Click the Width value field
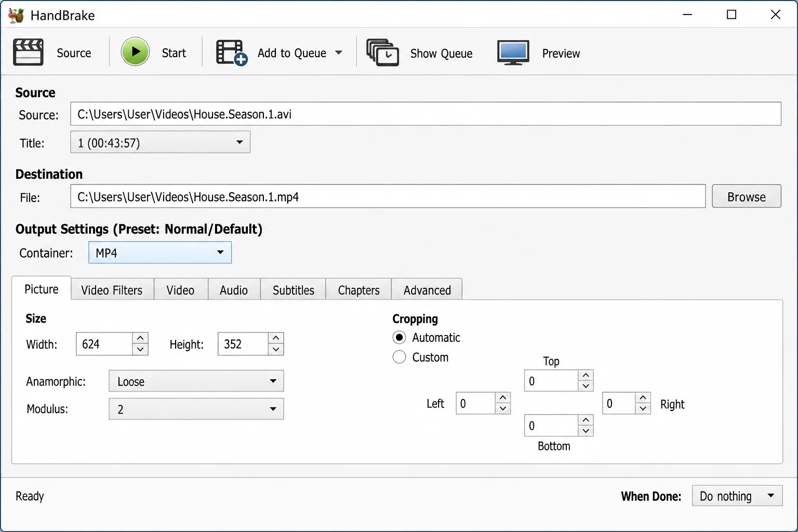 pos(104,344)
